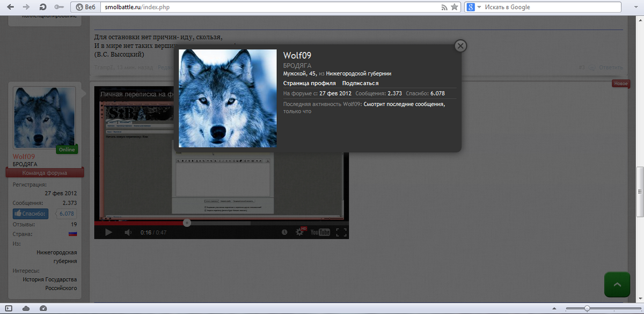The width and height of the screenshot is (644, 314).
Task: Open video quality settings gear
Action: tap(300, 232)
